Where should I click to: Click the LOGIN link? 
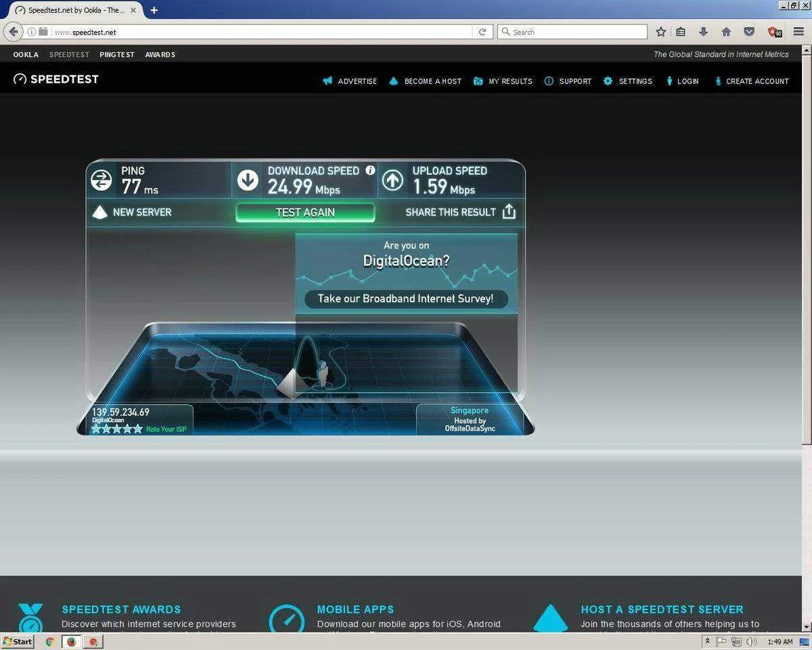tap(682, 81)
